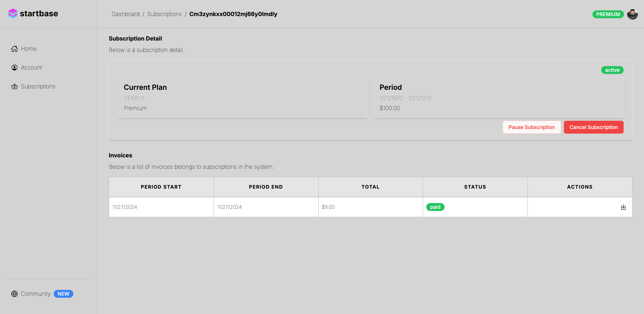Click the active status toggle badge
644x314 pixels.
(x=612, y=70)
